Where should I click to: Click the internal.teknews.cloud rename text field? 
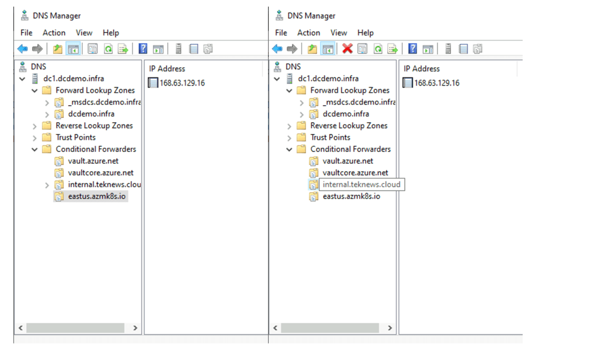(x=361, y=184)
